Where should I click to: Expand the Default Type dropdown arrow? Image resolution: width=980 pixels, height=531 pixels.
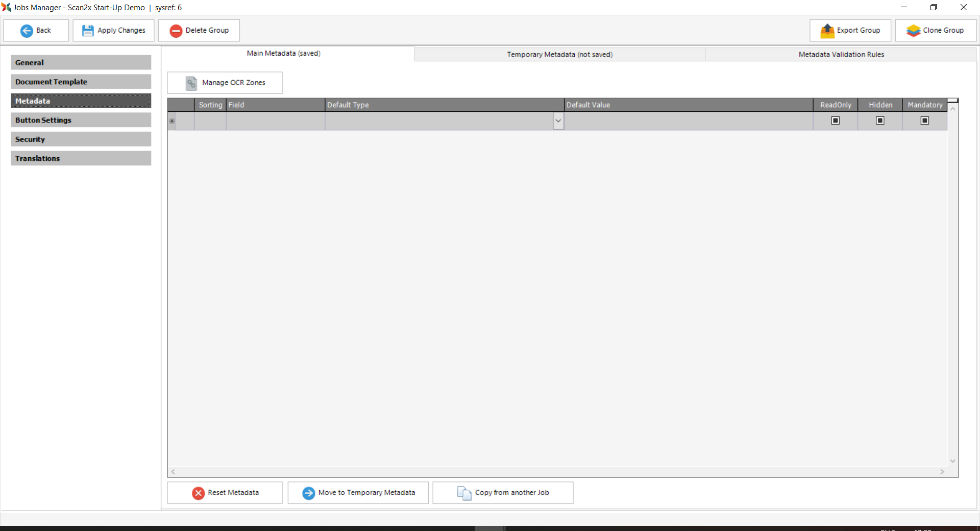[558, 121]
